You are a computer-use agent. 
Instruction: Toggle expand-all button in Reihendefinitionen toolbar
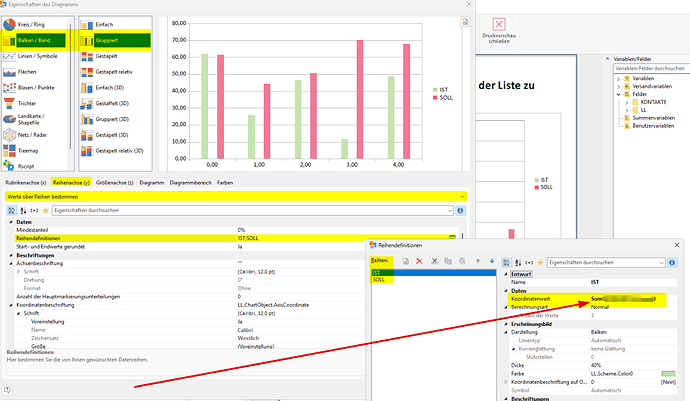click(x=529, y=263)
